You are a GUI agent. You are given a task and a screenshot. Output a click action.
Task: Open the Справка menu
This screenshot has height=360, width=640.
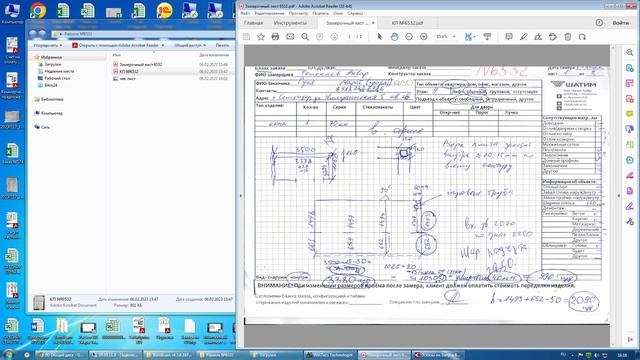click(x=356, y=13)
